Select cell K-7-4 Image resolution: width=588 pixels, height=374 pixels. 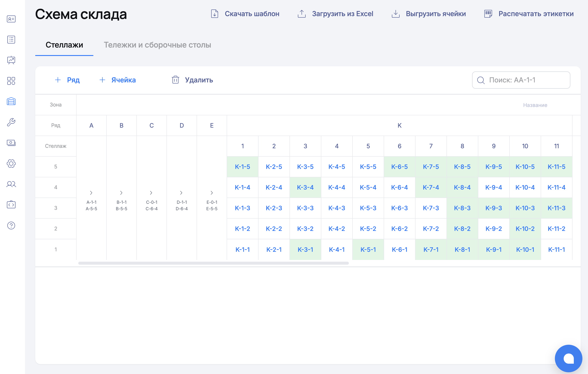click(431, 187)
